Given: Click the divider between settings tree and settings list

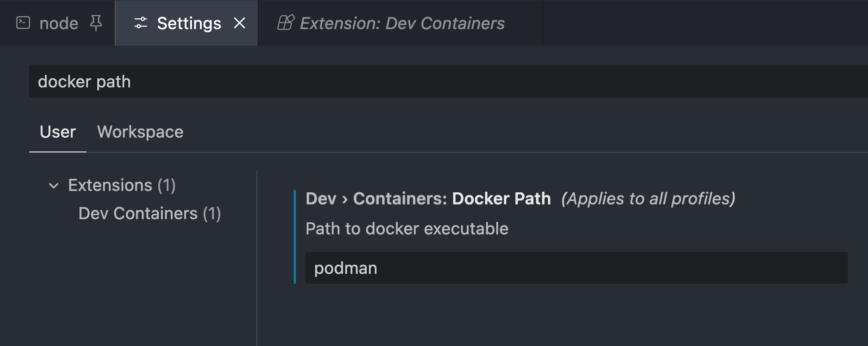Looking at the screenshot, I should pos(257,258).
